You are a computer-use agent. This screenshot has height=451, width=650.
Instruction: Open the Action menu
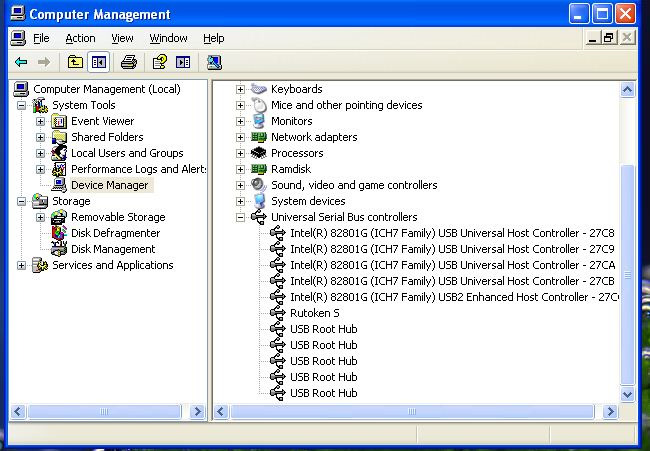(x=80, y=38)
